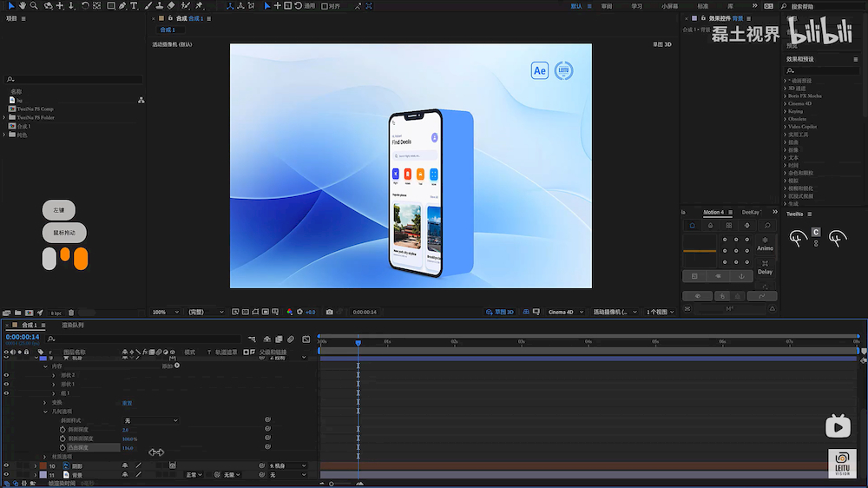
Task: Open the active camera view dropdown
Action: [615, 312]
